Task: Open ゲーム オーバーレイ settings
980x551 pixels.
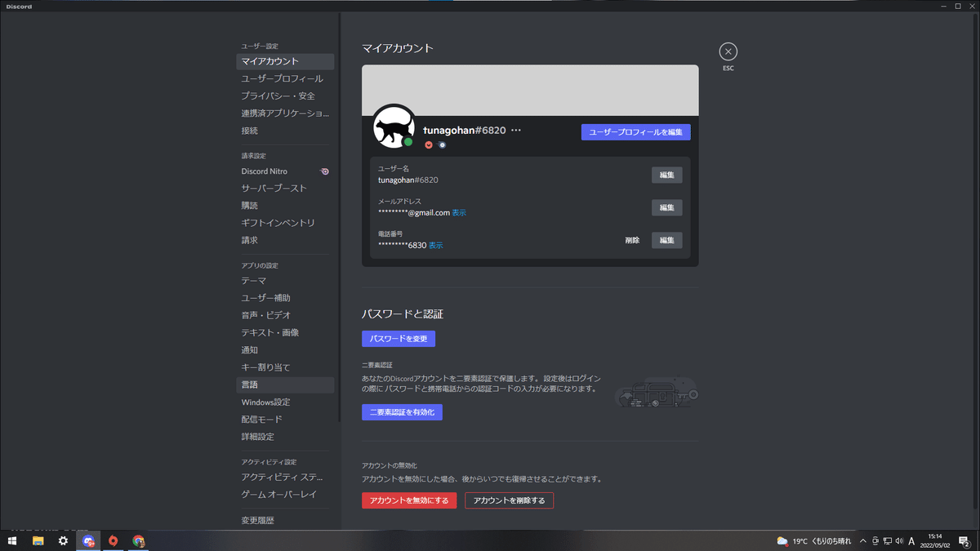Action: [285, 495]
